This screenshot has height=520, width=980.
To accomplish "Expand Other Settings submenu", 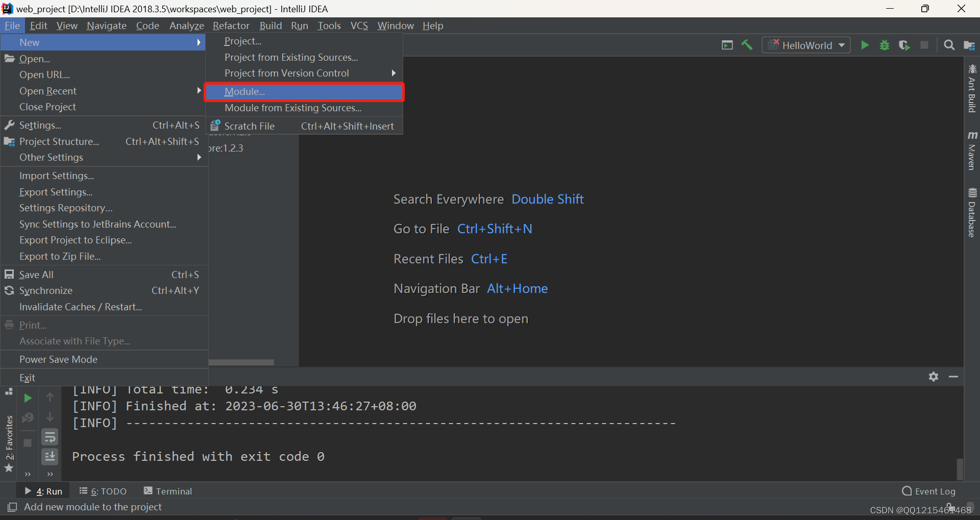I will click(x=104, y=157).
